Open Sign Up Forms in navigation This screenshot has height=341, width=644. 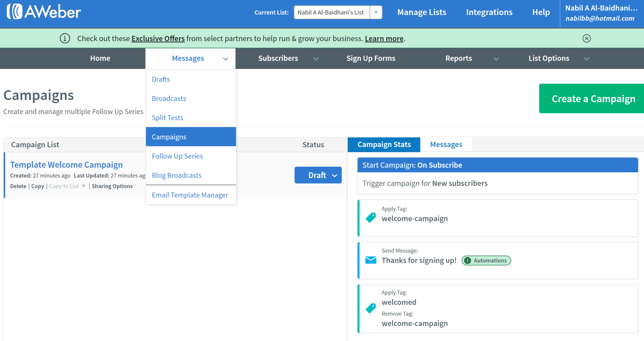click(371, 59)
